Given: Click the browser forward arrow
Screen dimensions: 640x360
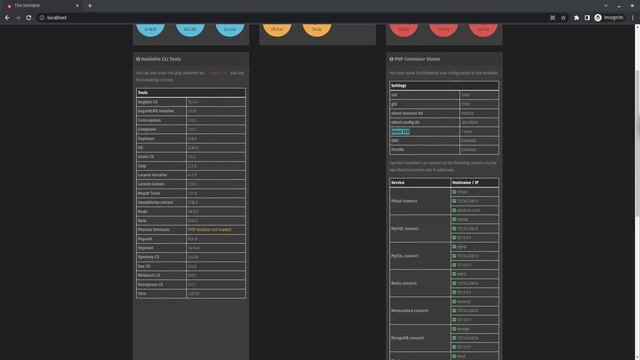Looking at the screenshot, I should [18, 18].
